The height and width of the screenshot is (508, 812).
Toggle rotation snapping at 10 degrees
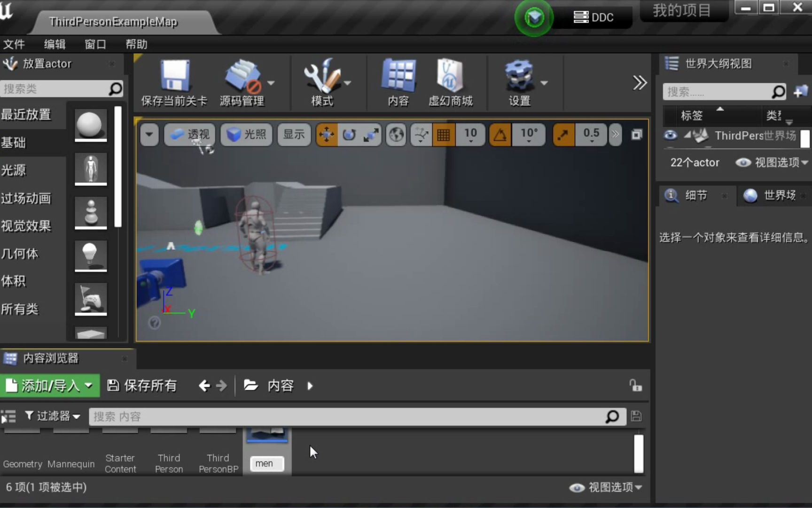coord(500,135)
